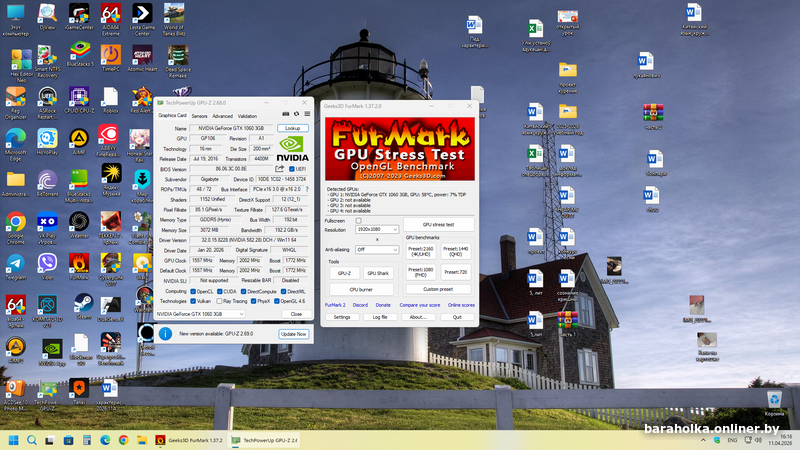The image size is (800, 450).
Task: Open AIDA64 Extreme desktop icon
Action: [x=111, y=19]
